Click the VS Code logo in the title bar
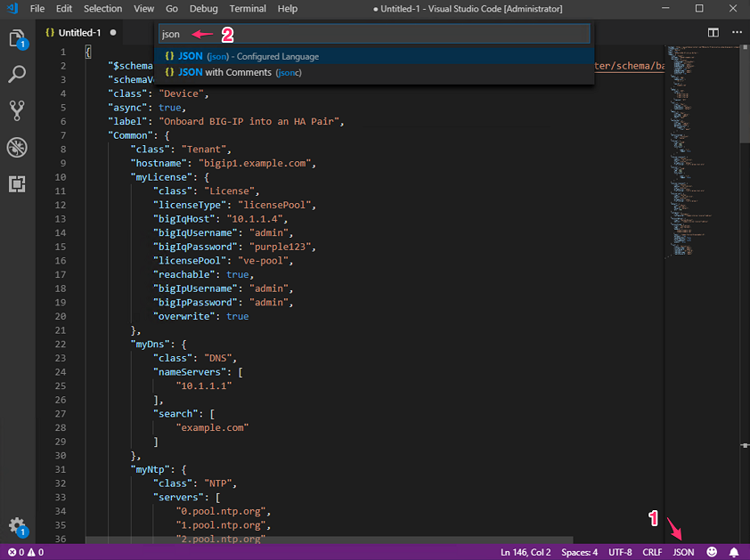 (12, 9)
